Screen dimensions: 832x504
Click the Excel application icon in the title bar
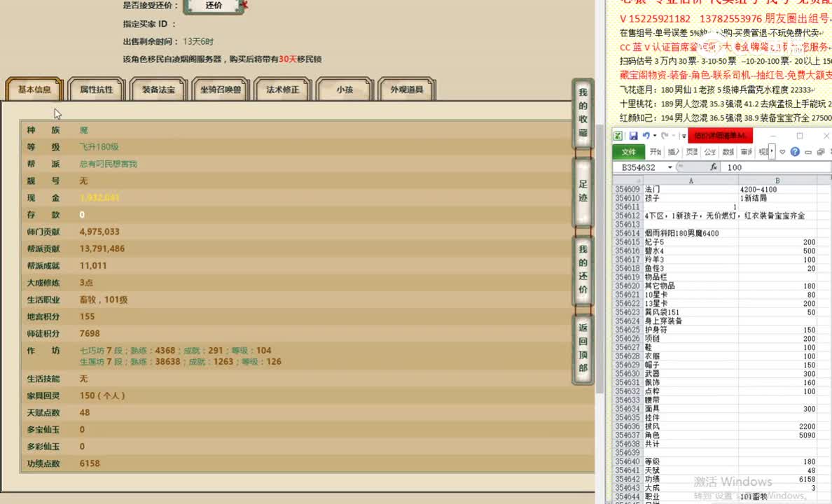[x=620, y=134]
